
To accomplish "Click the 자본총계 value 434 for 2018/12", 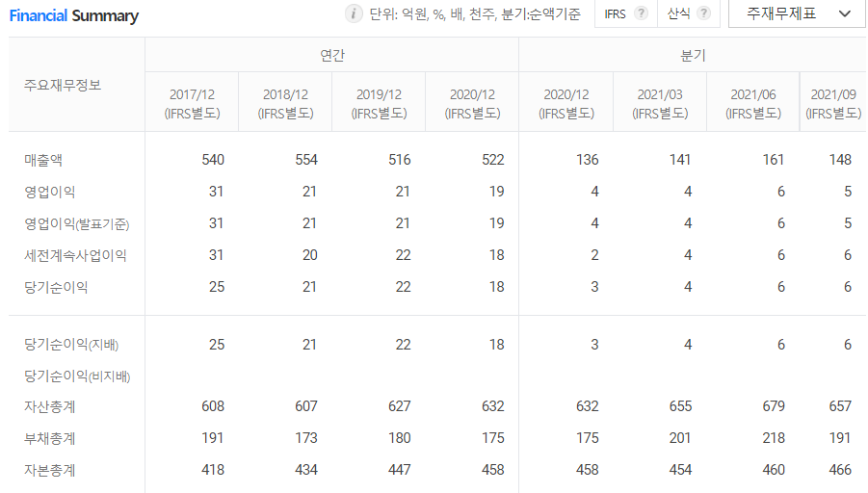I will pos(306,470).
